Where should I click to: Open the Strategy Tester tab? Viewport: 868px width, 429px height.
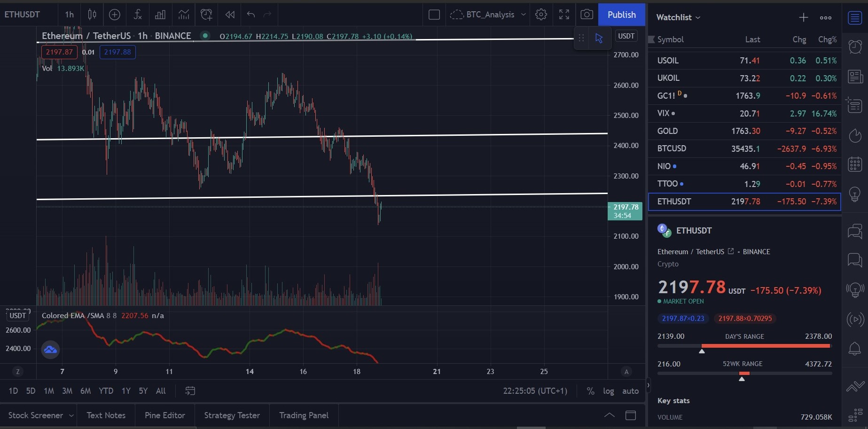coord(232,415)
